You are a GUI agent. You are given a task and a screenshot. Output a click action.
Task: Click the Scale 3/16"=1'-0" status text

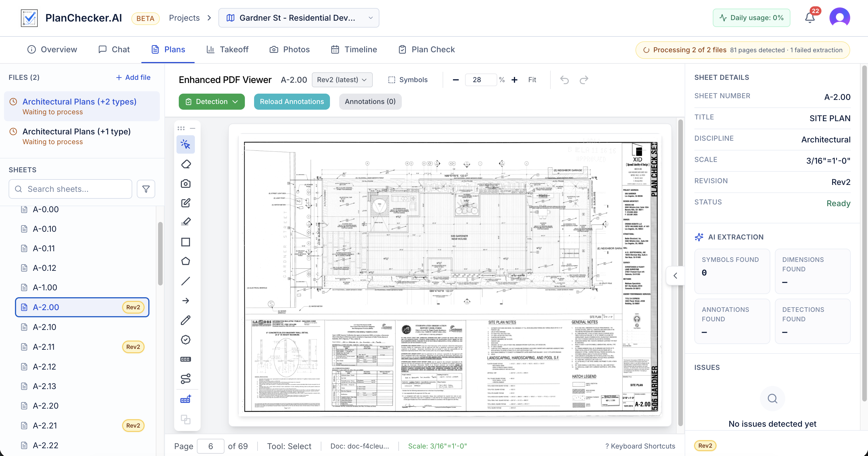(437, 446)
